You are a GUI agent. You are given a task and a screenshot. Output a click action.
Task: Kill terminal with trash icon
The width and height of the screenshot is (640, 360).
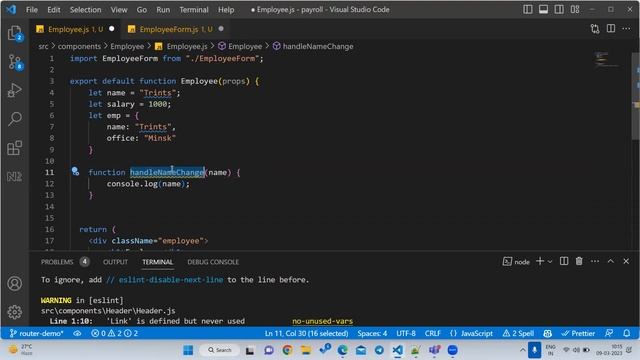[x=579, y=261]
